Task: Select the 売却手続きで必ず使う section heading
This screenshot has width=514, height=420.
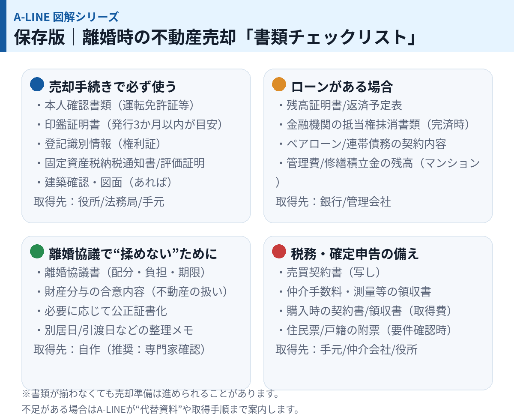Action: click(113, 87)
